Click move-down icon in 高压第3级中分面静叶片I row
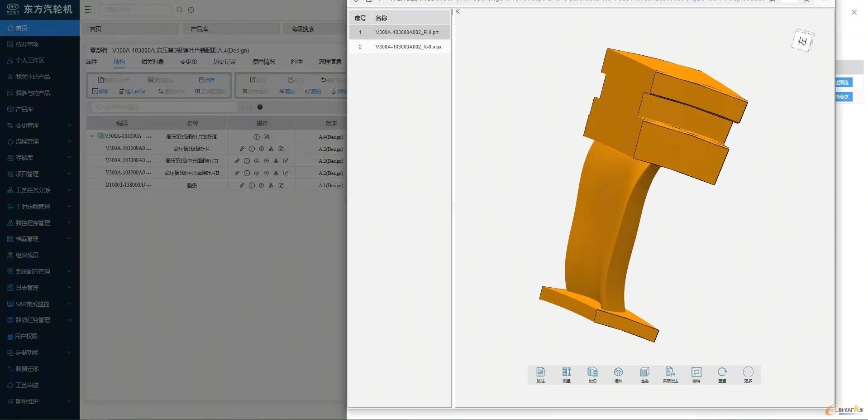Image resolution: width=868 pixels, height=420 pixels. pyautogui.click(x=257, y=161)
